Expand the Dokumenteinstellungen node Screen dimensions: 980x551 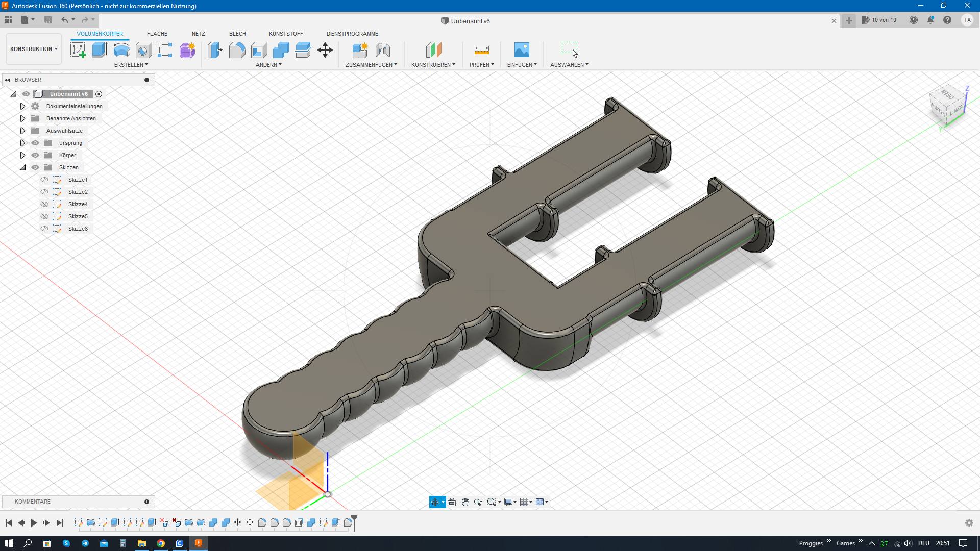click(x=22, y=106)
